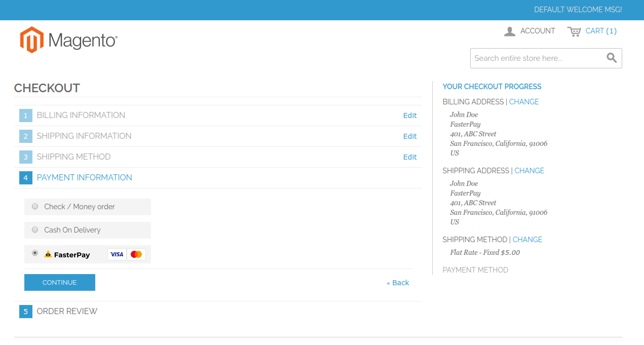Screen dimensions: 644x345
Task: Expand Order Review step
Action: [x=67, y=311]
